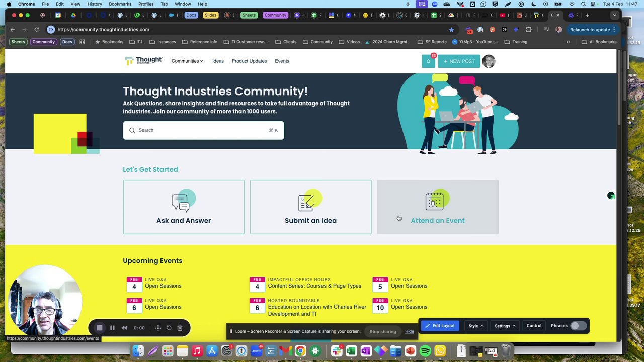This screenshot has height=362, width=644.
Task: Pause the Loom recording
Action: pos(112,328)
